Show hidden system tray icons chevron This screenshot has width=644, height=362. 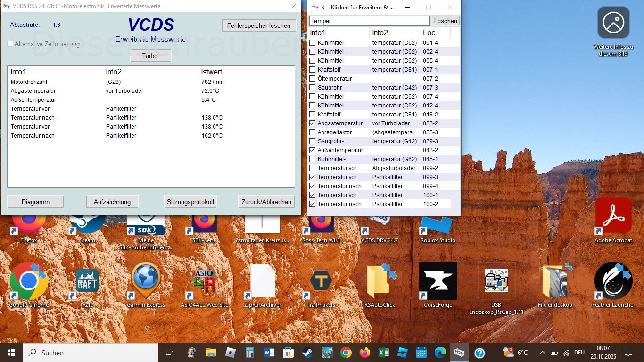click(542, 353)
